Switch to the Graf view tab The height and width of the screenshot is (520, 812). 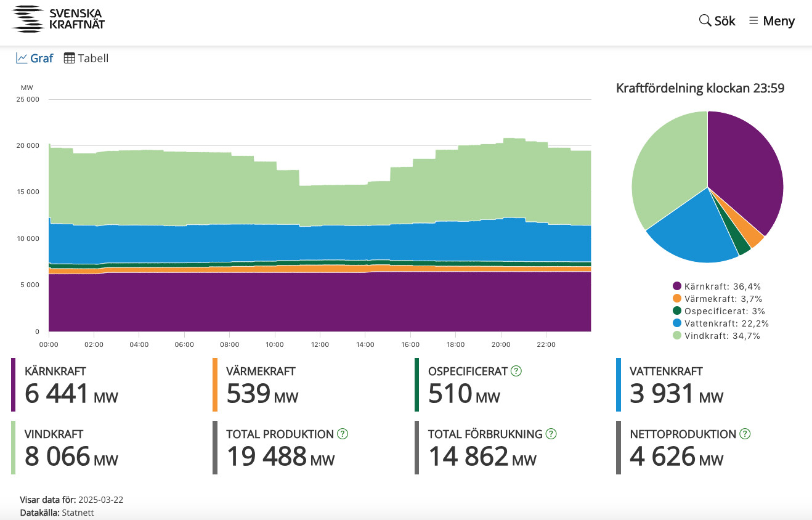35,59
